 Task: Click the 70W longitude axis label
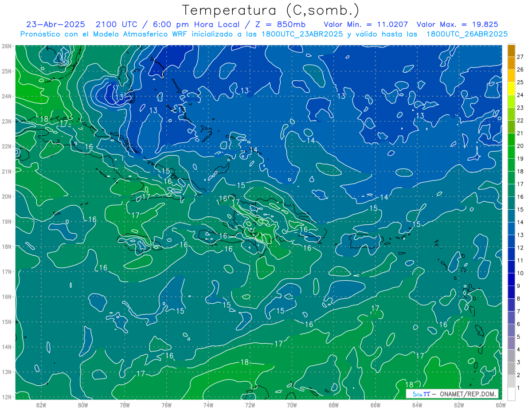point(292,405)
